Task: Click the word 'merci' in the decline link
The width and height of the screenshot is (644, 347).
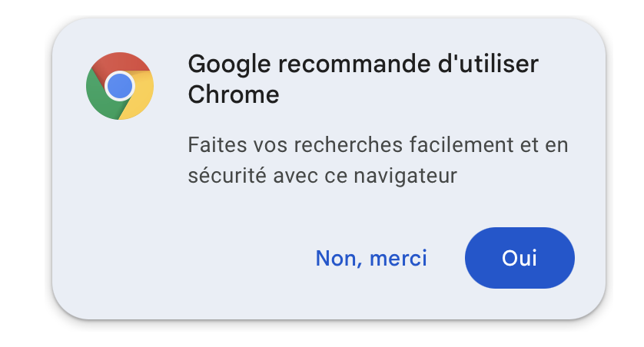Action: coord(398,259)
